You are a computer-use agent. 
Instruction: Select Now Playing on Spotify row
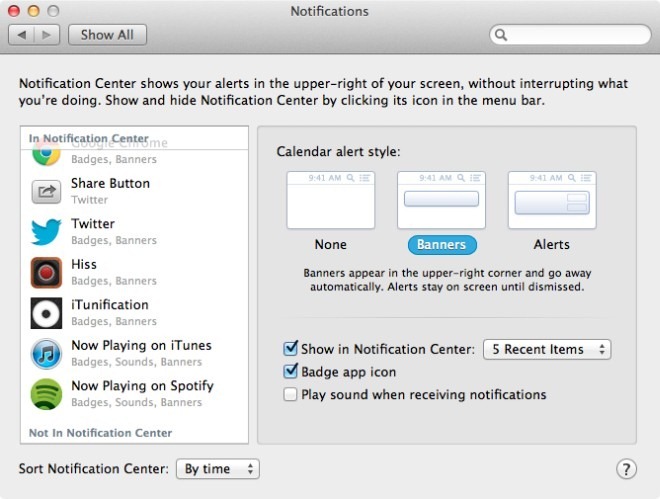click(134, 394)
